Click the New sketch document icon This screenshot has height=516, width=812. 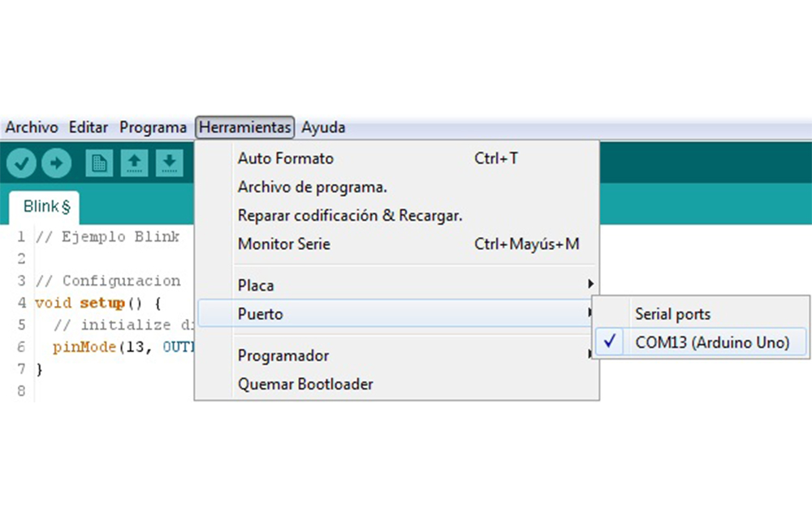click(99, 163)
